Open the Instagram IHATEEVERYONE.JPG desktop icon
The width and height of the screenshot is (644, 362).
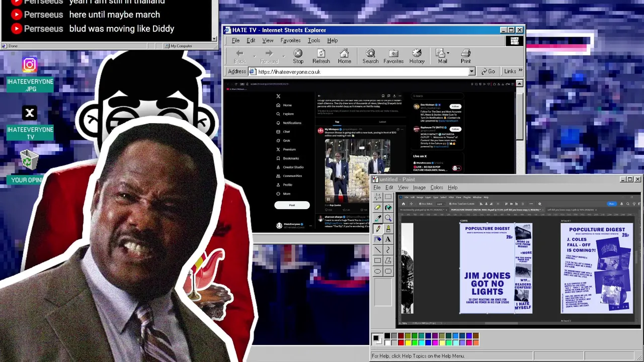pyautogui.click(x=30, y=73)
